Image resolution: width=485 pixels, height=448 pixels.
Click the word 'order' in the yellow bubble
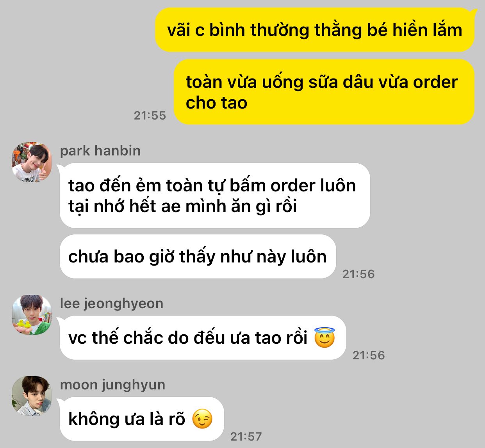tap(435, 82)
